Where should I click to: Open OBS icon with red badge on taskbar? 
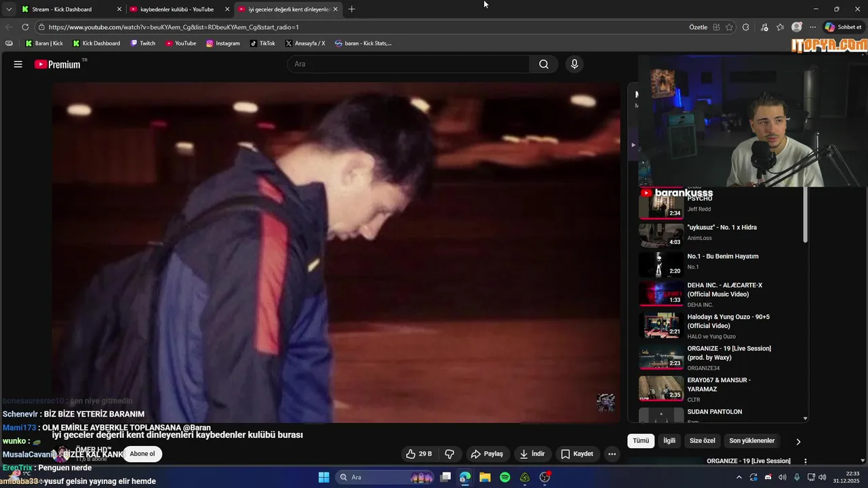(x=545, y=477)
